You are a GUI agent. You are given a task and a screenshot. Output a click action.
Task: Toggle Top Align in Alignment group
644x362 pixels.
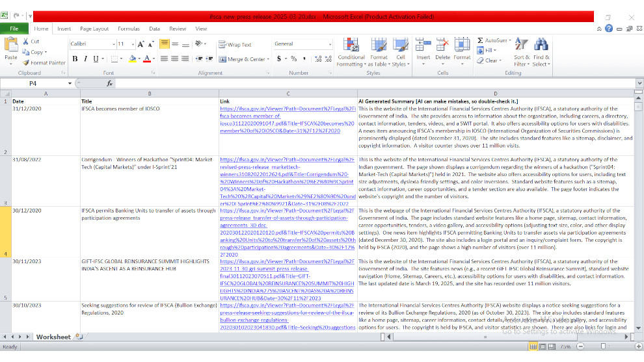(x=165, y=44)
